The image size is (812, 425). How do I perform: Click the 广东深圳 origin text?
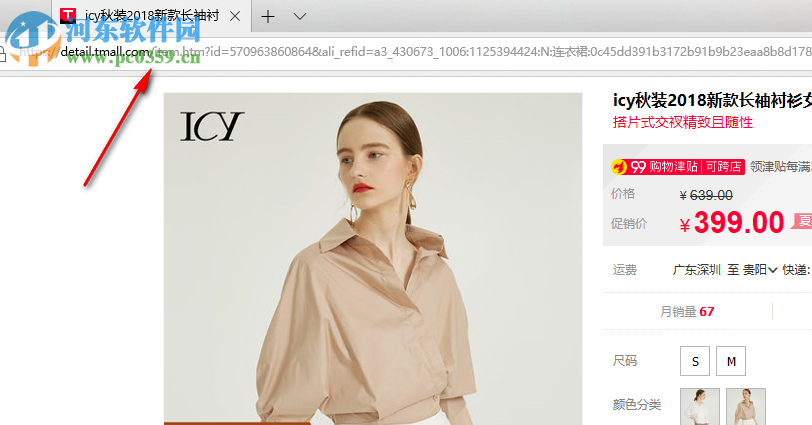click(x=696, y=270)
